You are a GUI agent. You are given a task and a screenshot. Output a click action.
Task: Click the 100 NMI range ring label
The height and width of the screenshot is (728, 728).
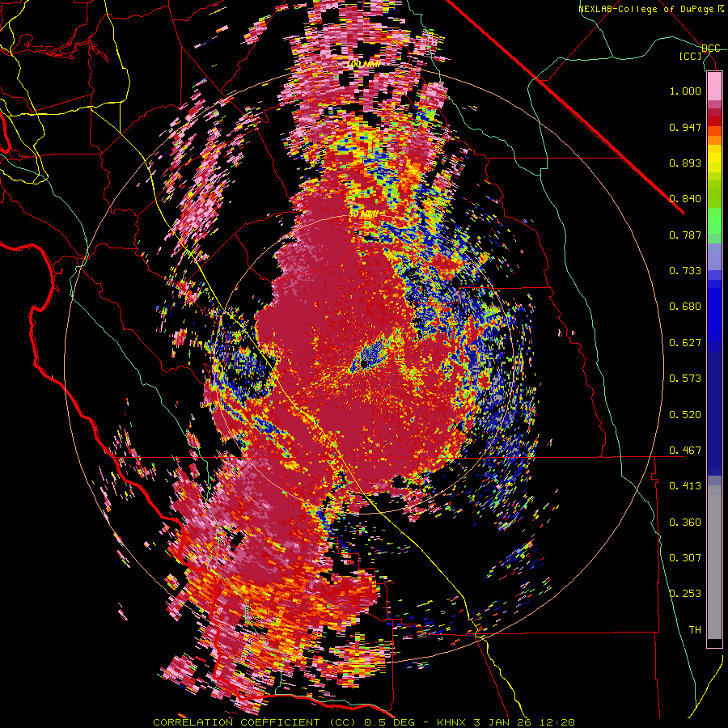[x=363, y=64]
